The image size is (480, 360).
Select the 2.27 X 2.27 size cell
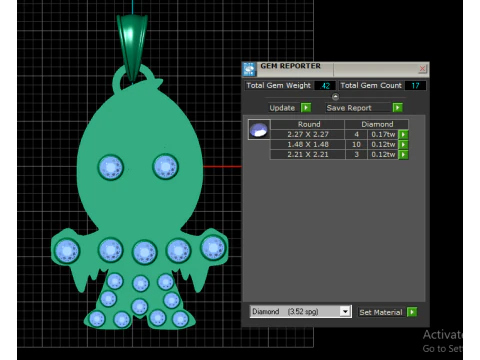coord(308,135)
